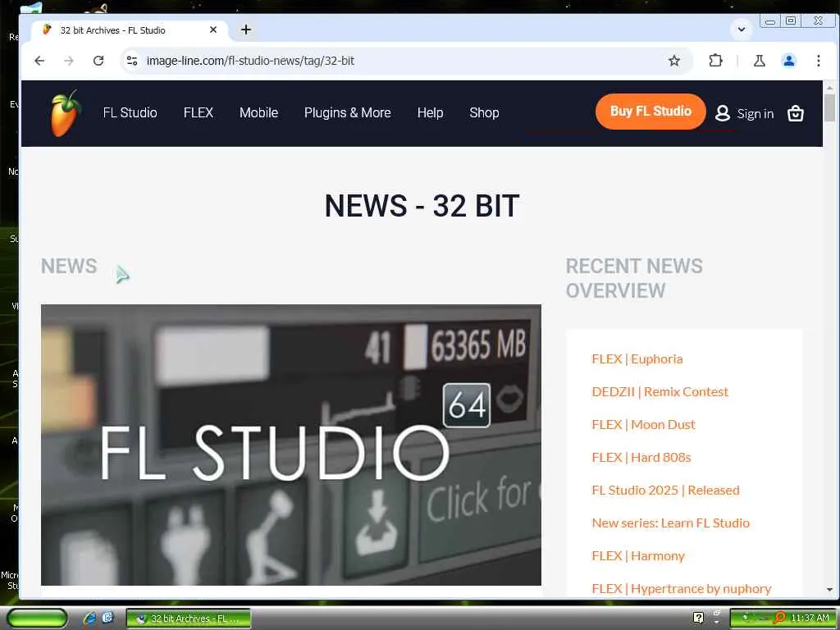Open the tab search dropdown
The image size is (840, 630).
(x=742, y=30)
